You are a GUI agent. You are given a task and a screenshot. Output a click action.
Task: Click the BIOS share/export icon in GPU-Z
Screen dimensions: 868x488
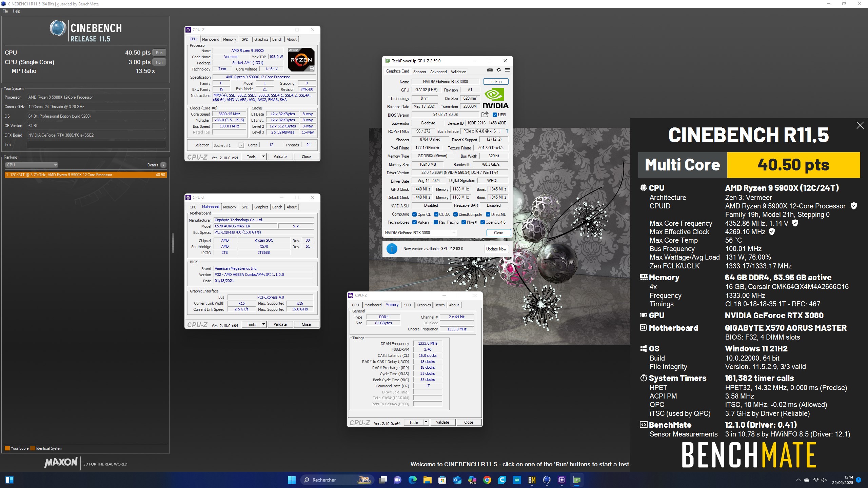(x=485, y=115)
